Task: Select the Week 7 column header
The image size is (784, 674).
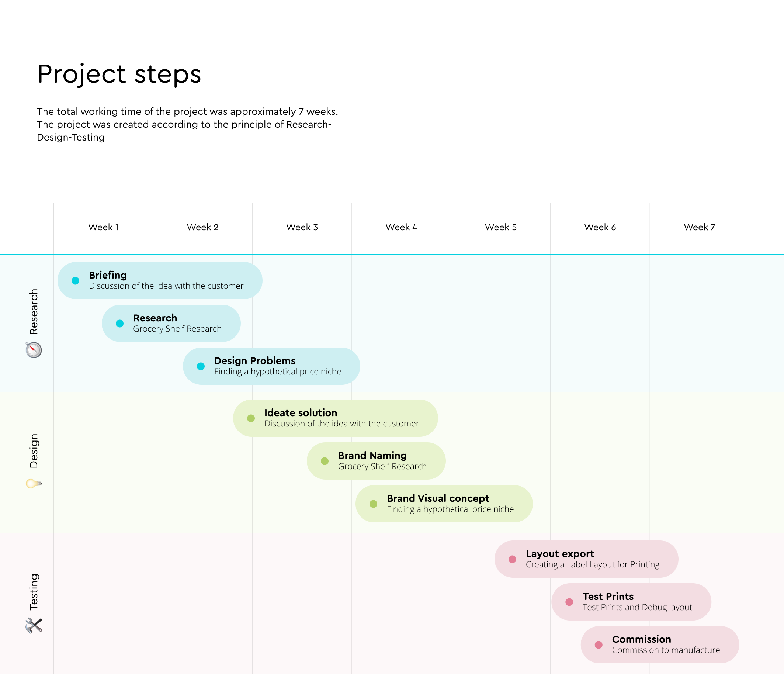Action: pyautogui.click(x=699, y=227)
